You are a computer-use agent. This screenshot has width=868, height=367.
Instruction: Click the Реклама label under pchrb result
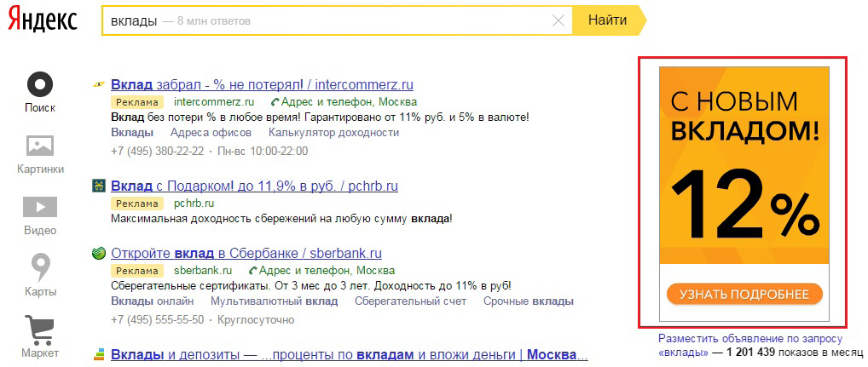pyautogui.click(x=137, y=204)
